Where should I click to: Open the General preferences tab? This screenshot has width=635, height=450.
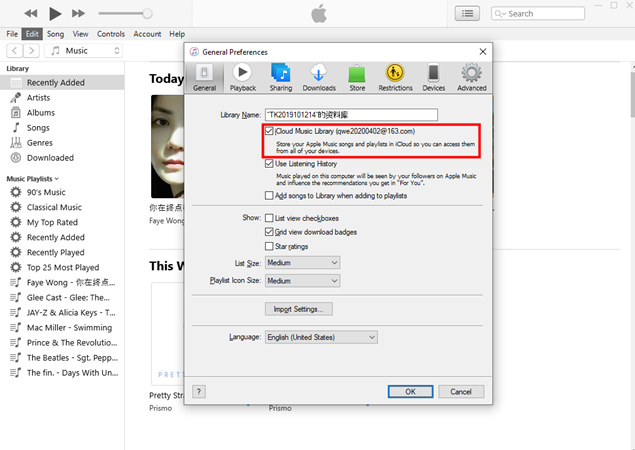[x=204, y=78]
